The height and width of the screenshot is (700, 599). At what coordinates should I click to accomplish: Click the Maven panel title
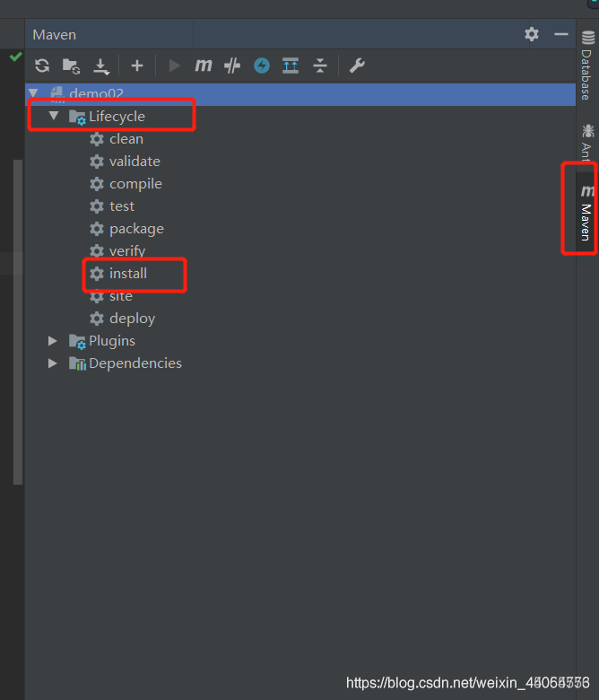(x=55, y=35)
